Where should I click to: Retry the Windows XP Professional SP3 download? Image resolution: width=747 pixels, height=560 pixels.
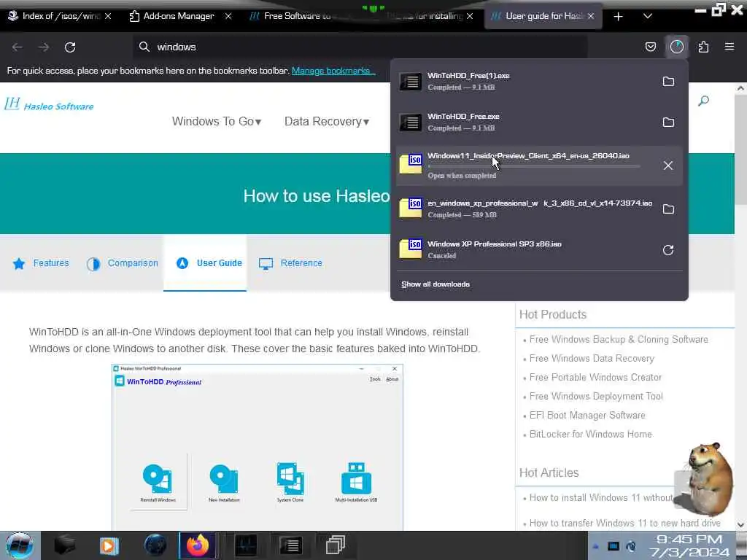pyautogui.click(x=668, y=250)
